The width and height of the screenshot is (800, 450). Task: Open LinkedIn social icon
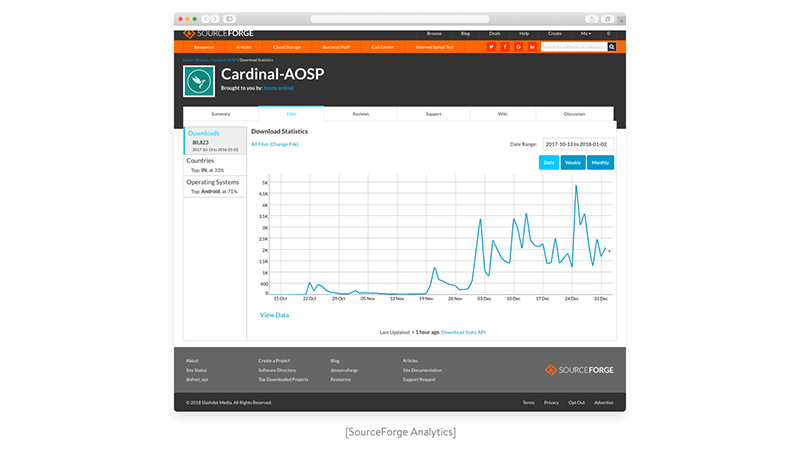pos(532,47)
